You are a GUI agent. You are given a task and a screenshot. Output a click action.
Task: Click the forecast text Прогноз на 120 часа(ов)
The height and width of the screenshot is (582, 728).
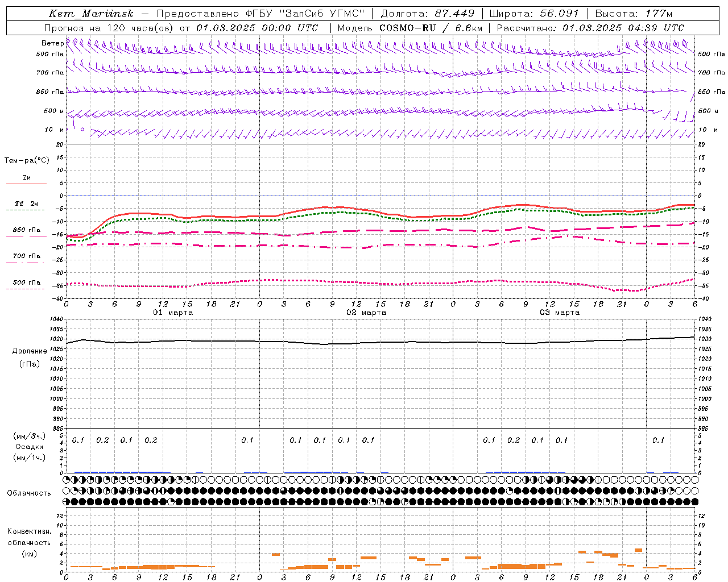[x=109, y=28]
